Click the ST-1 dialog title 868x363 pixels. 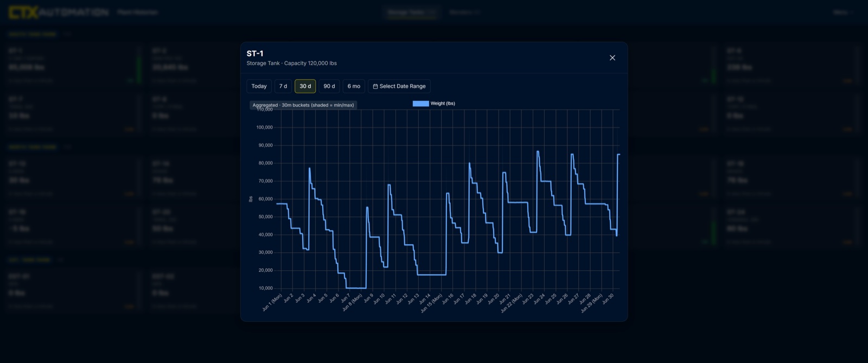(255, 54)
